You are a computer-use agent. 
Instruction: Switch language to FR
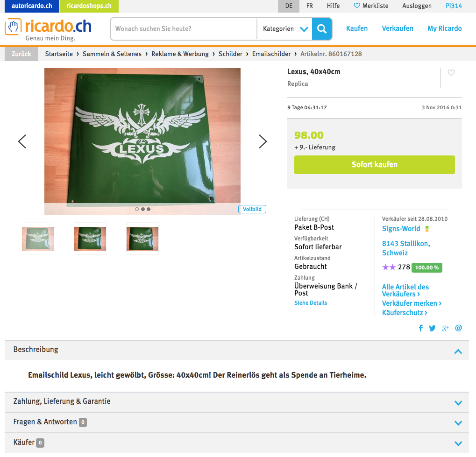(310, 6)
